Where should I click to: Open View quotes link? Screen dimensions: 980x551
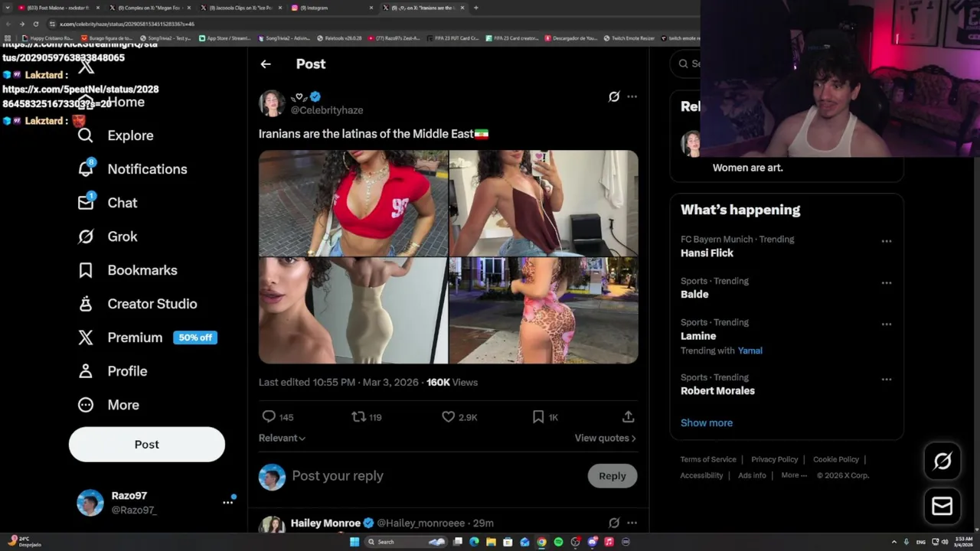point(605,438)
